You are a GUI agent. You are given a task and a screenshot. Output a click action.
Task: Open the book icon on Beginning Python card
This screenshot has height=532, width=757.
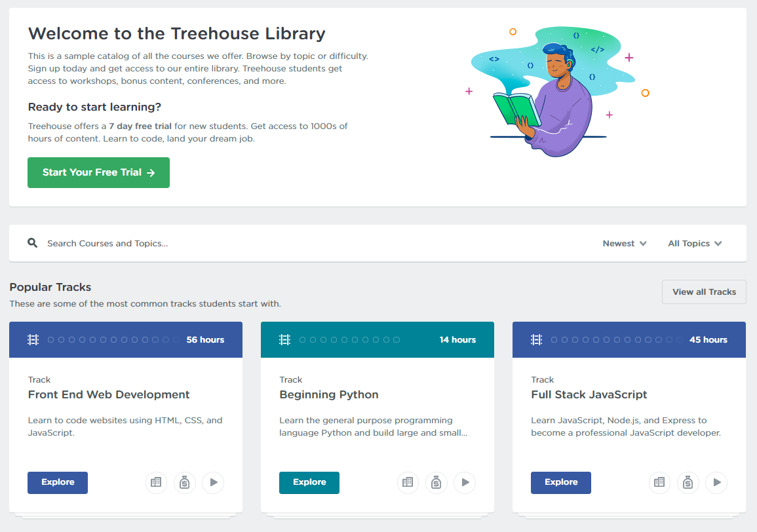tap(408, 482)
